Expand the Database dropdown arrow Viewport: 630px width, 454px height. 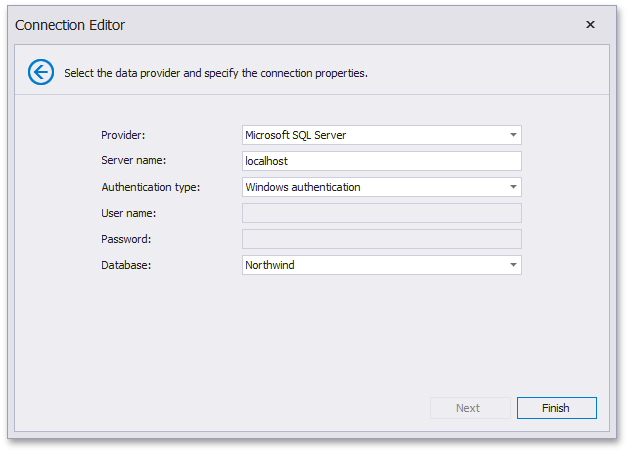coord(512,265)
